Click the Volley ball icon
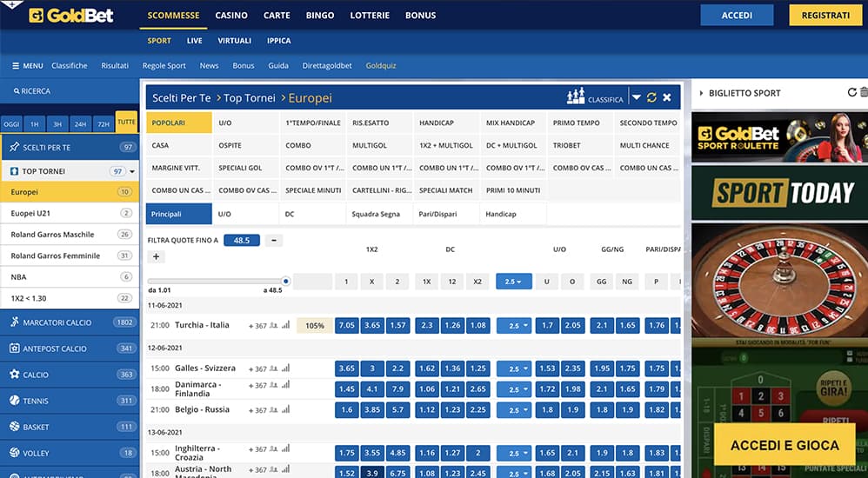 coord(15,453)
